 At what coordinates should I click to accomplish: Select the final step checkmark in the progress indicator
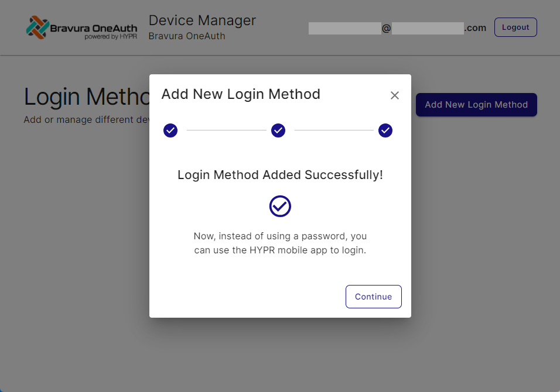tap(385, 130)
